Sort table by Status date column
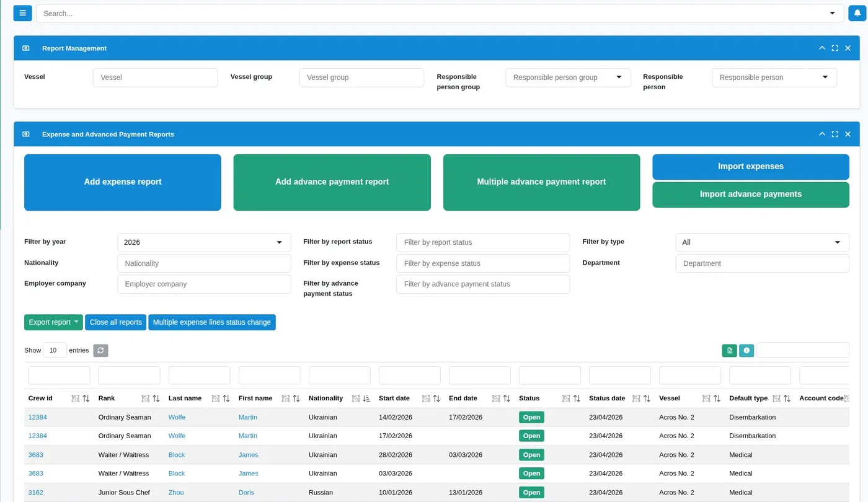The width and height of the screenshot is (868, 502). [647, 399]
